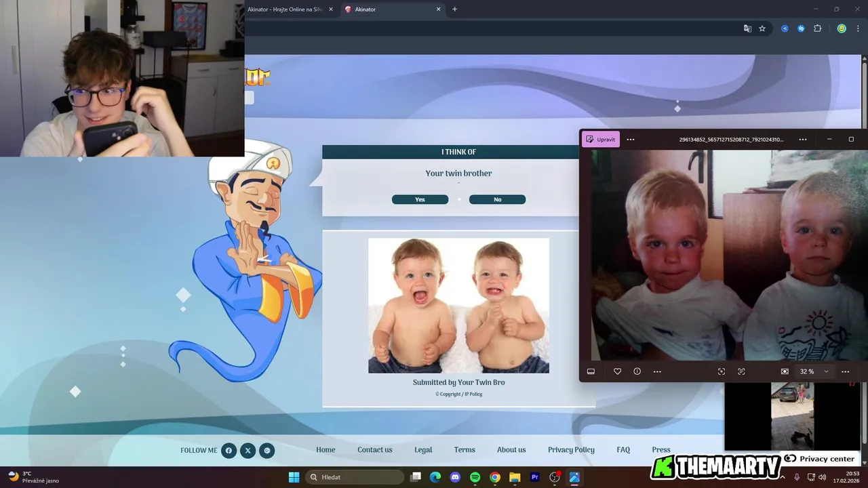Open the bottom-left ellipsis menu in Photos

click(x=657, y=371)
